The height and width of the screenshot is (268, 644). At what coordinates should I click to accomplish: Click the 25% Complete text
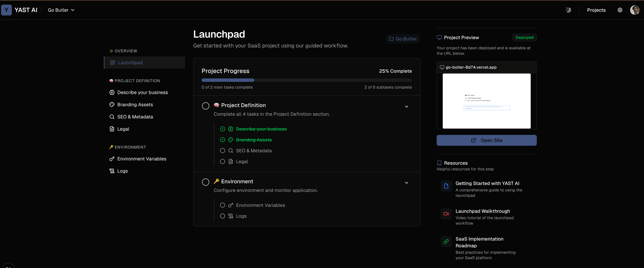(395, 71)
